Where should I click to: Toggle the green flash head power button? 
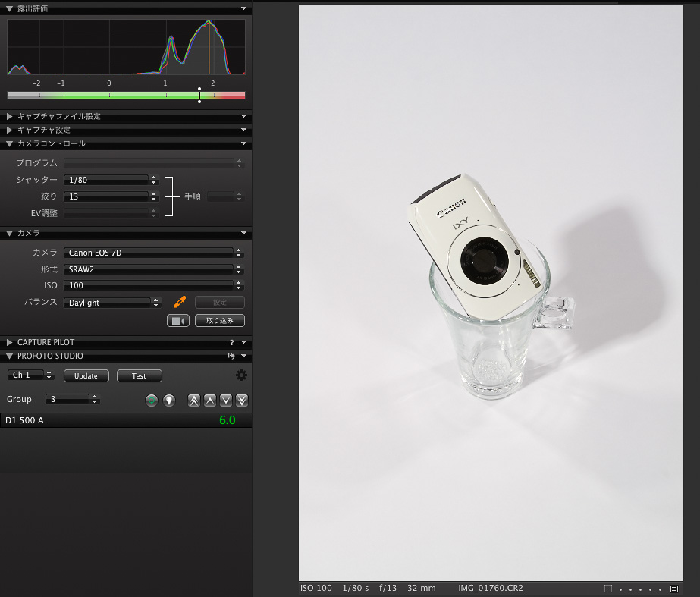click(152, 401)
